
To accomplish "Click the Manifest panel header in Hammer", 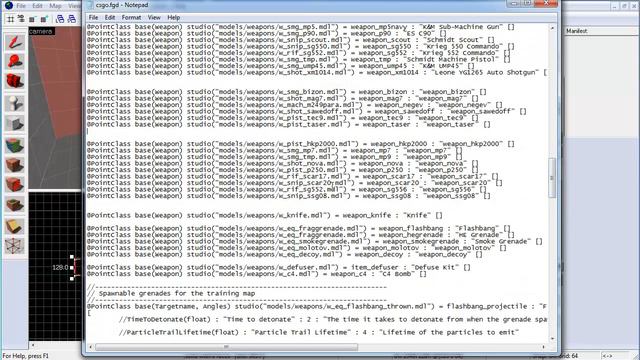I will (x=577, y=31).
